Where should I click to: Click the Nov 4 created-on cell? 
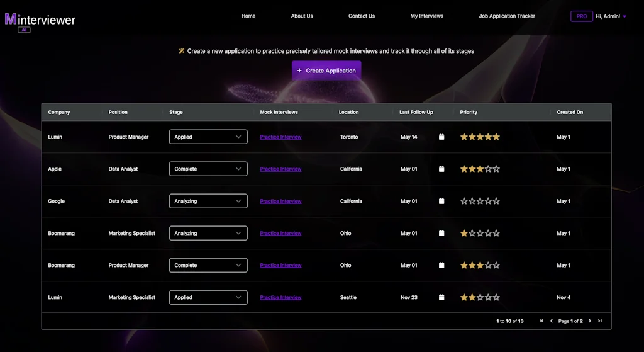pos(563,297)
